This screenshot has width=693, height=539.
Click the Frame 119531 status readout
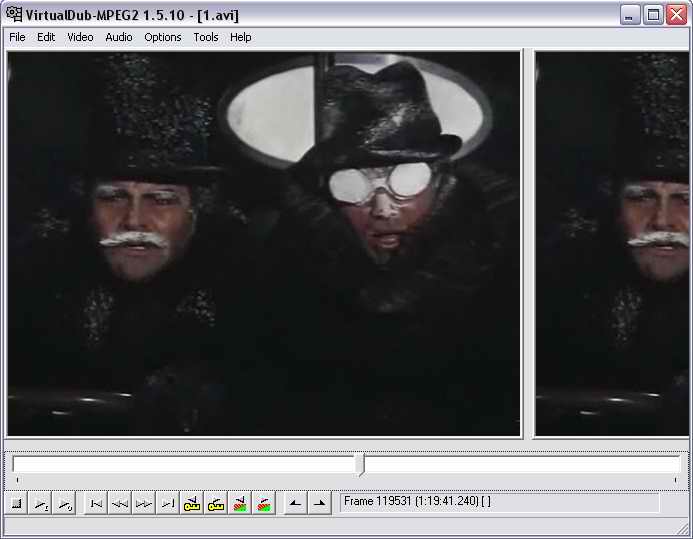pos(499,502)
